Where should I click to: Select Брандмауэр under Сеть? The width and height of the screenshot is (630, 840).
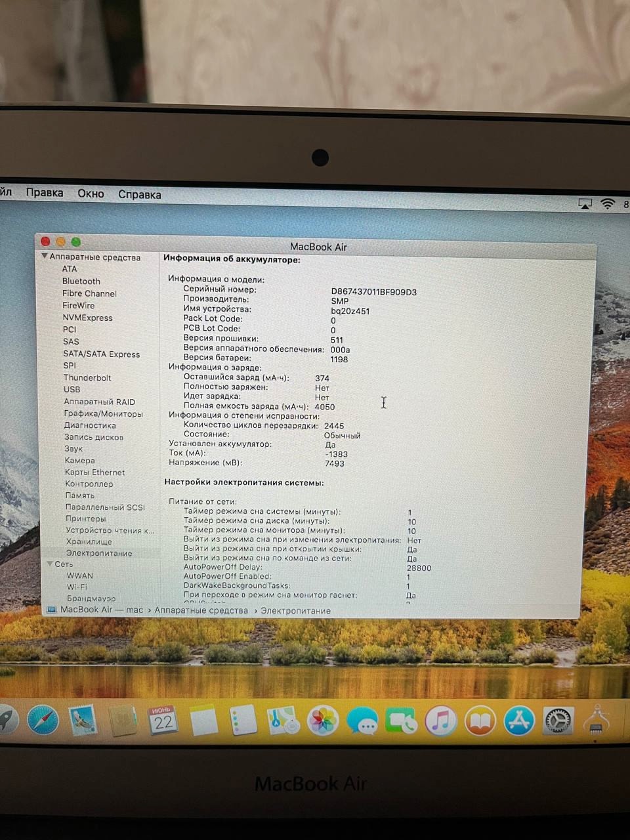tap(91, 598)
